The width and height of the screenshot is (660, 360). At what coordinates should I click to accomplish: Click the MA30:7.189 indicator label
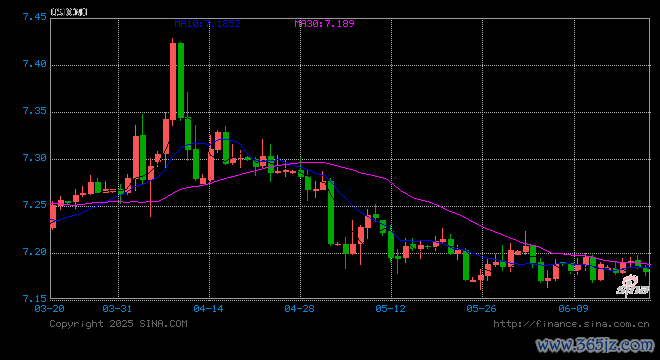point(324,24)
